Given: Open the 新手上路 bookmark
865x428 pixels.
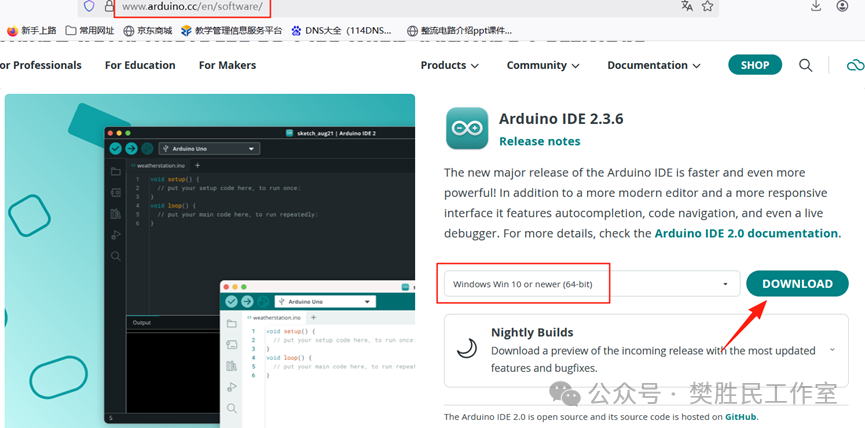Looking at the screenshot, I should pyautogui.click(x=31, y=30).
